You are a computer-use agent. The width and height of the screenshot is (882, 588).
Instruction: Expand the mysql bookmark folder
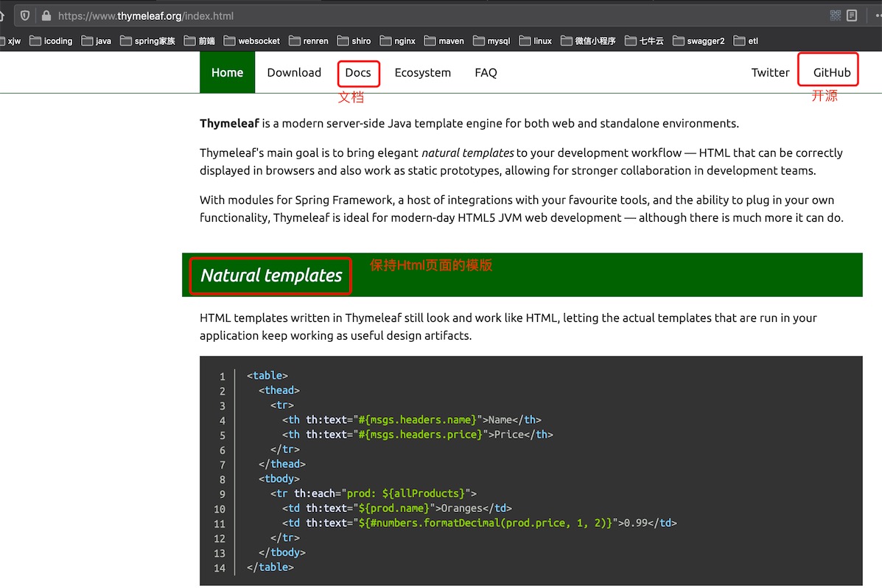[491, 41]
